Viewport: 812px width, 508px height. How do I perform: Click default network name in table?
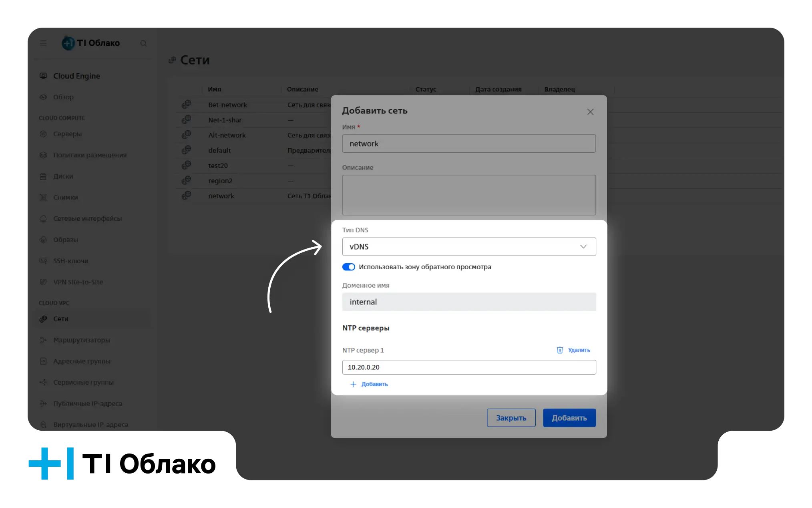pos(219,151)
